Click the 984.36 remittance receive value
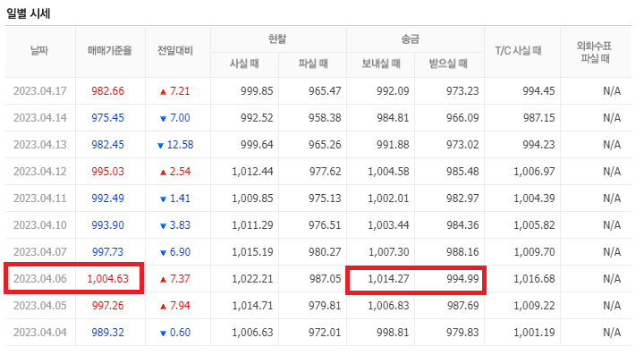Image resolution: width=644 pixels, height=355 pixels. pos(462,225)
